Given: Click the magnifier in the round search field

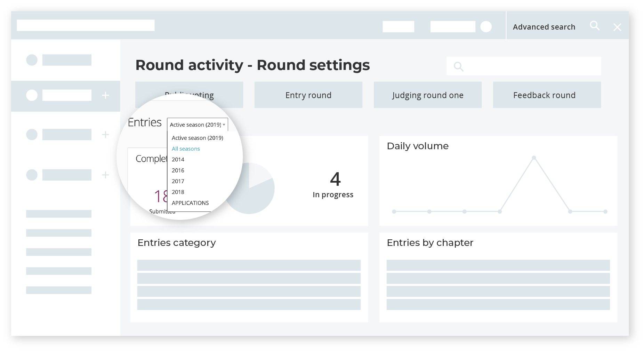Looking at the screenshot, I should click(458, 66).
